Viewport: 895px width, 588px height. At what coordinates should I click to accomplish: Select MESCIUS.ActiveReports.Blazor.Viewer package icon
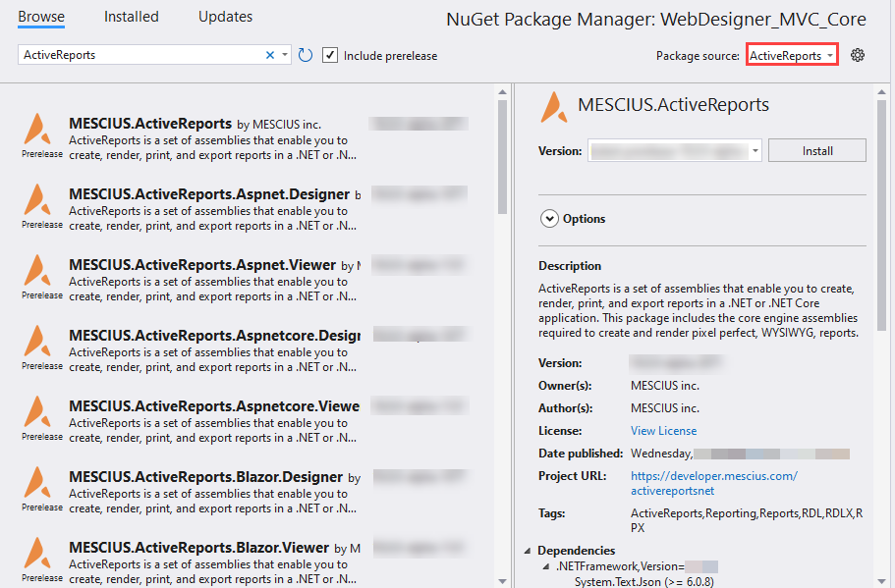[37, 554]
